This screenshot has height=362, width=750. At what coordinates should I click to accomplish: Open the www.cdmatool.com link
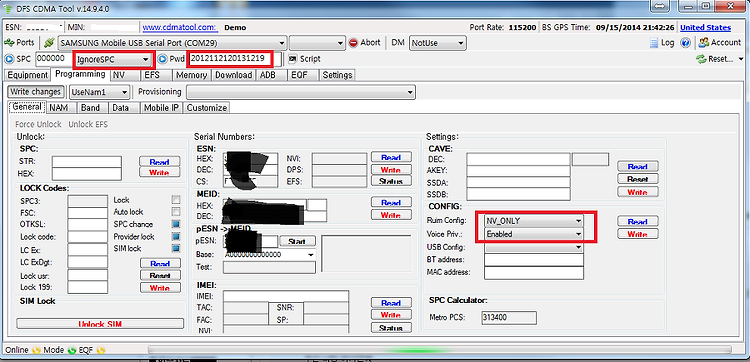180,27
